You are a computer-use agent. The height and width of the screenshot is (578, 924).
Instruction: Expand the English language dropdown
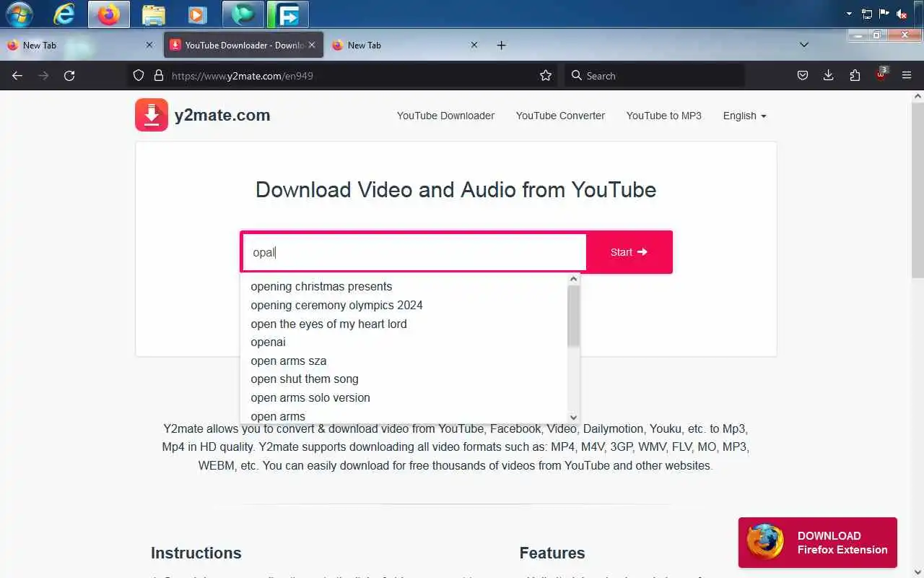coord(744,116)
